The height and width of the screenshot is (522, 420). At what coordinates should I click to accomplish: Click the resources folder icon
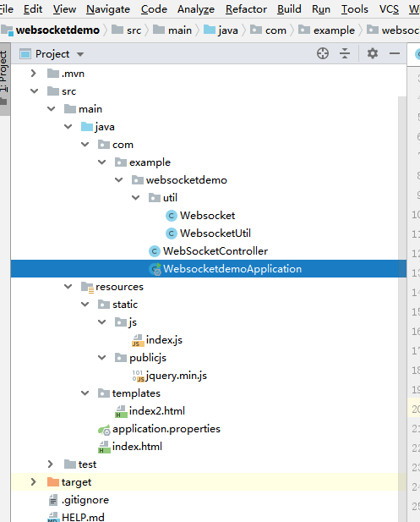[x=87, y=287]
